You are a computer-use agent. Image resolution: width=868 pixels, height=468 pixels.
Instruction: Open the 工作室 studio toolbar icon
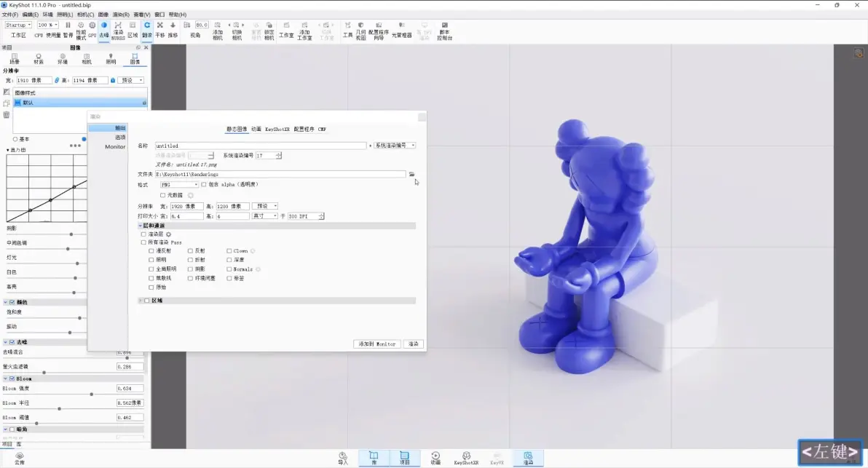[x=286, y=29]
